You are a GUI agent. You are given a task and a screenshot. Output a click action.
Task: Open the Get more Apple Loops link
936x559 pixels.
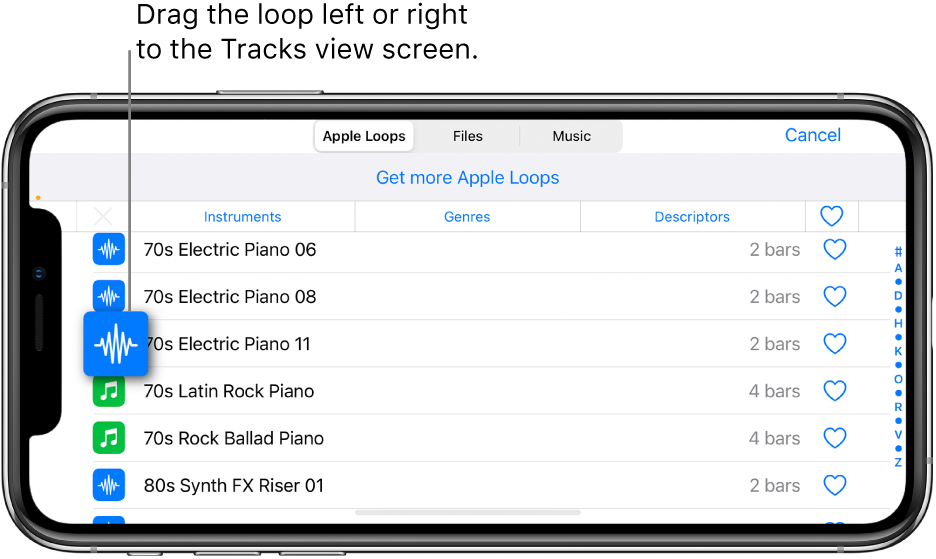tap(467, 177)
